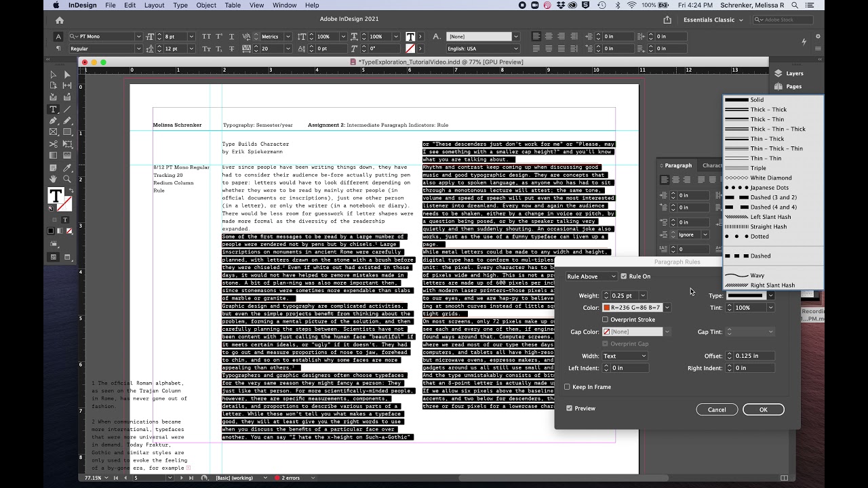
Task: Click the All Caps TT icon
Action: [x=207, y=37]
